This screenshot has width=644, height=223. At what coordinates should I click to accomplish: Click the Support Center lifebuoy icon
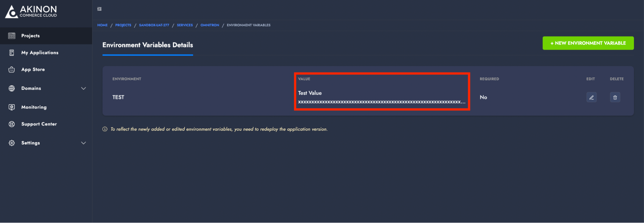point(12,124)
